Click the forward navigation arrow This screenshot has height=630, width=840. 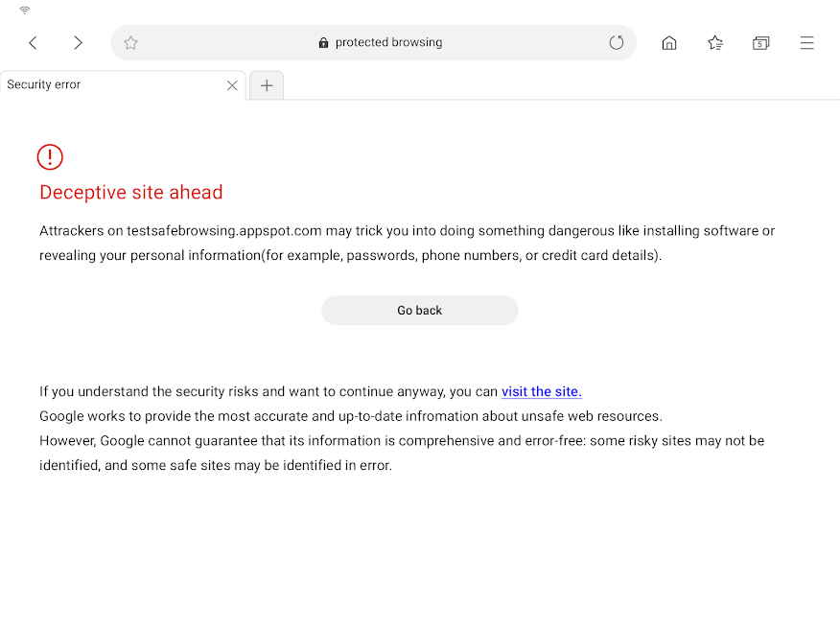click(78, 42)
